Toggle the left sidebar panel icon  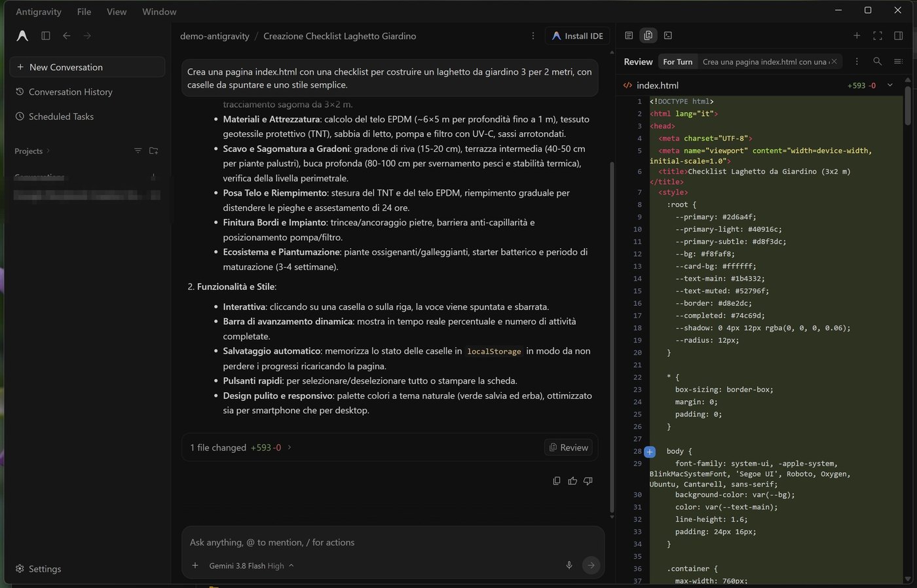[x=46, y=36]
